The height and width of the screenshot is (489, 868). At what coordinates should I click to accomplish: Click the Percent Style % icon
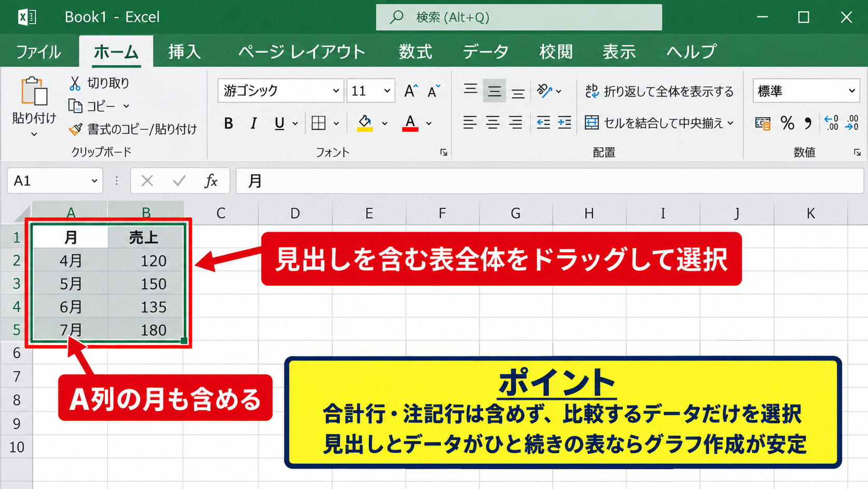coord(787,123)
